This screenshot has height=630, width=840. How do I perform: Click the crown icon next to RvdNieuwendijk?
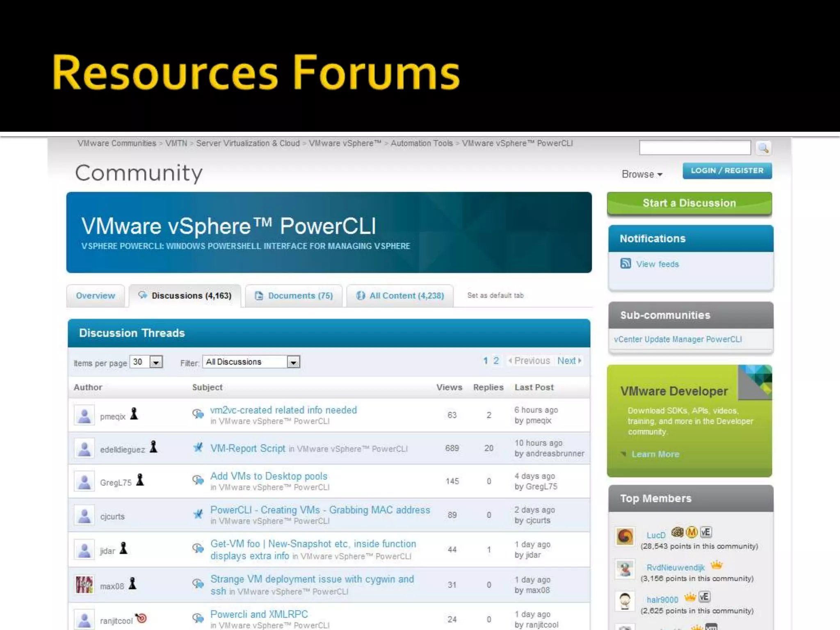coord(716,566)
